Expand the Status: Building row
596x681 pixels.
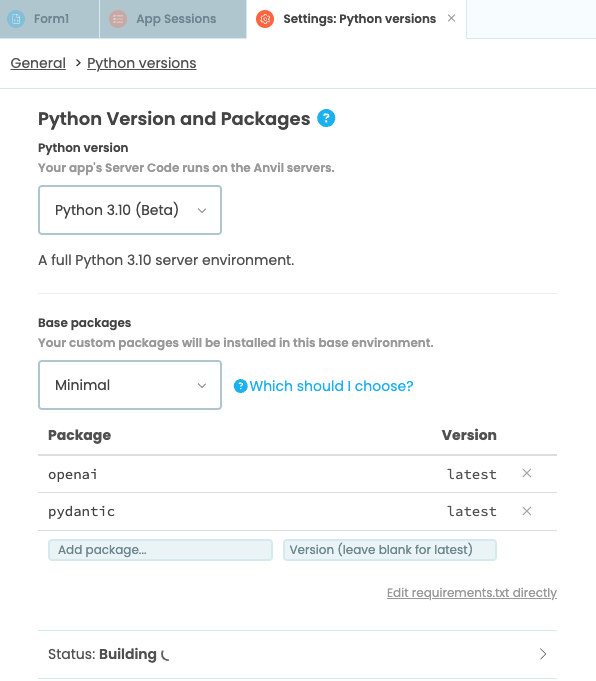pos(297,654)
